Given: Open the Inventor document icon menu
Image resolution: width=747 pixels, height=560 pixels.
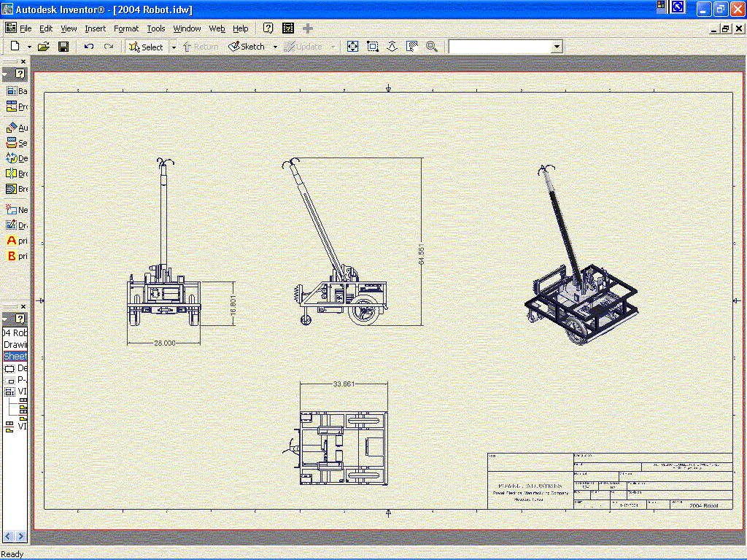Looking at the screenshot, I should [10, 28].
